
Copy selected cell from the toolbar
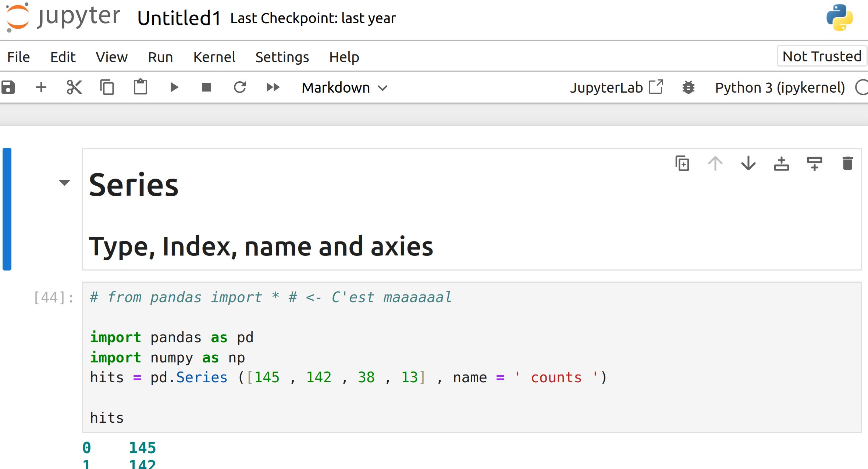(x=107, y=87)
